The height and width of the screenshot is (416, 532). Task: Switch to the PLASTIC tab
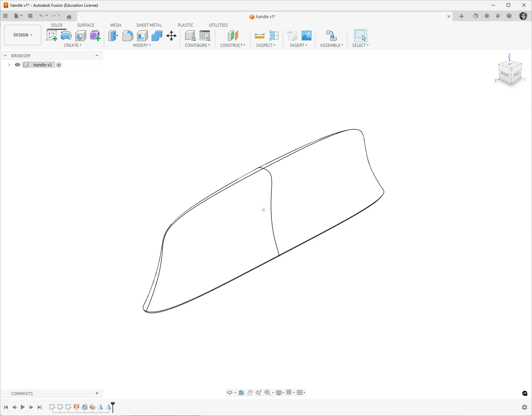186,25
